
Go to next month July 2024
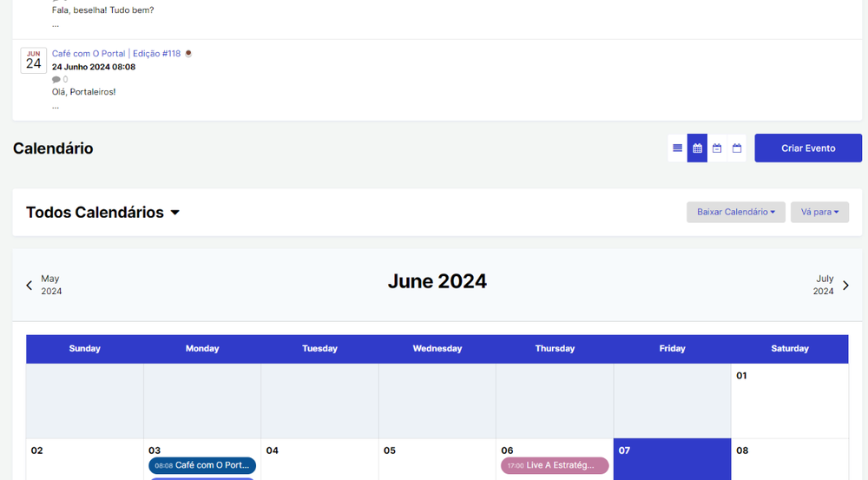[831, 285]
